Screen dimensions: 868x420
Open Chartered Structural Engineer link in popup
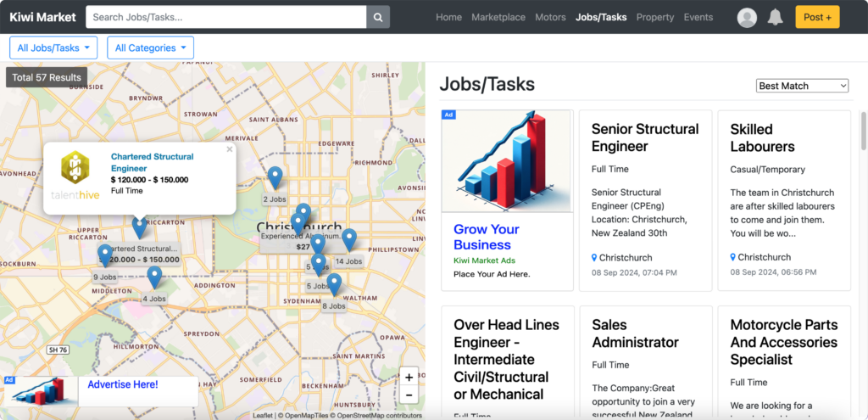[x=153, y=162]
